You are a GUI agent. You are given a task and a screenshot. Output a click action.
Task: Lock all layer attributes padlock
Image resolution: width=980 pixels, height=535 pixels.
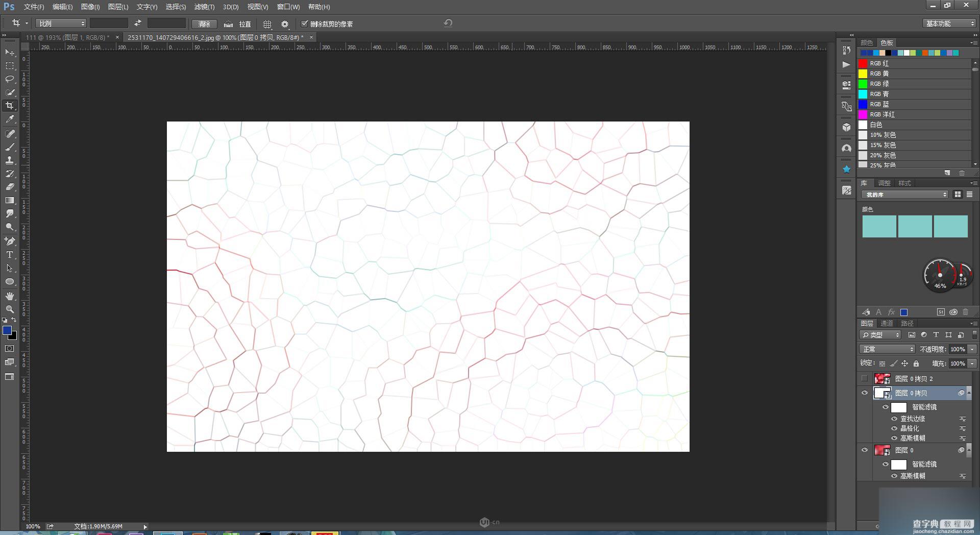(x=916, y=363)
